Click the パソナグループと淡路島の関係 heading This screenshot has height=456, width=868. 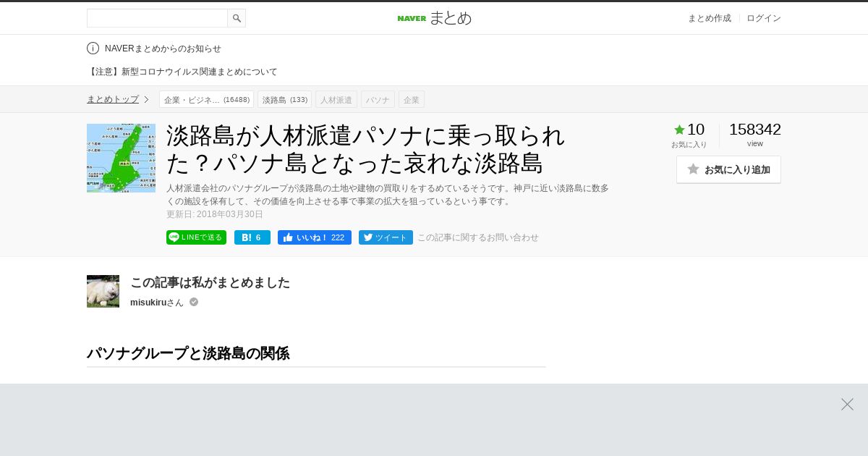[188, 353]
